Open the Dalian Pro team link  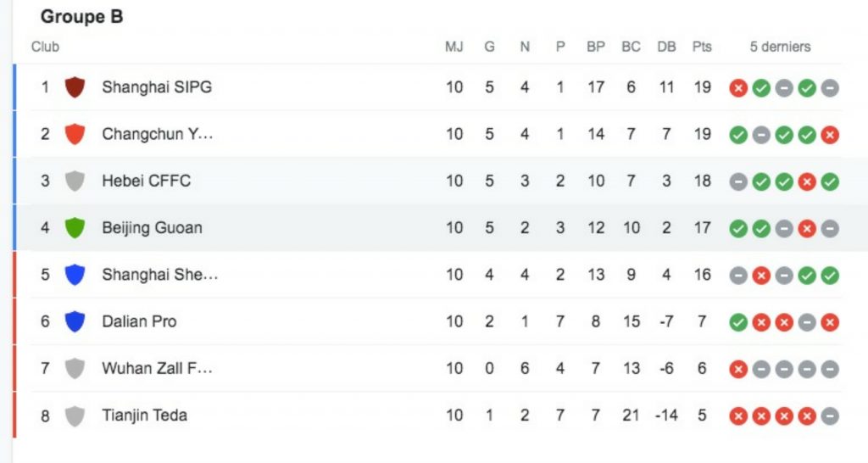139,321
